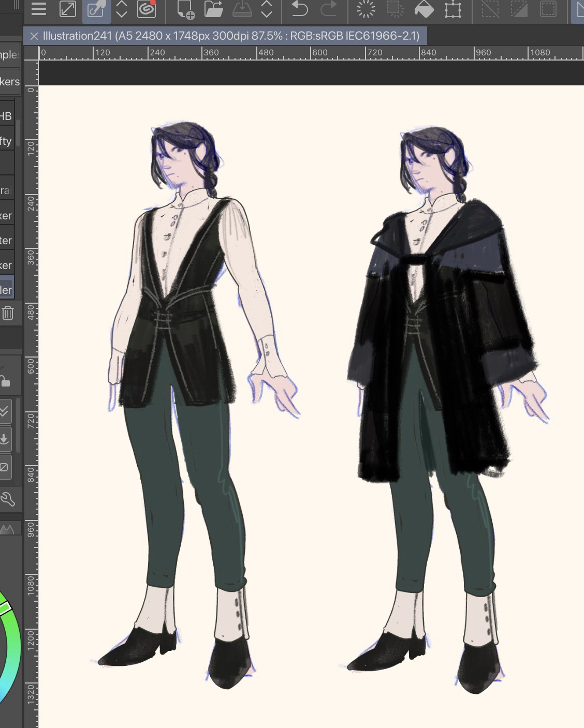Click the Invert selection icon
The height and width of the screenshot is (728, 584).
(519, 9)
